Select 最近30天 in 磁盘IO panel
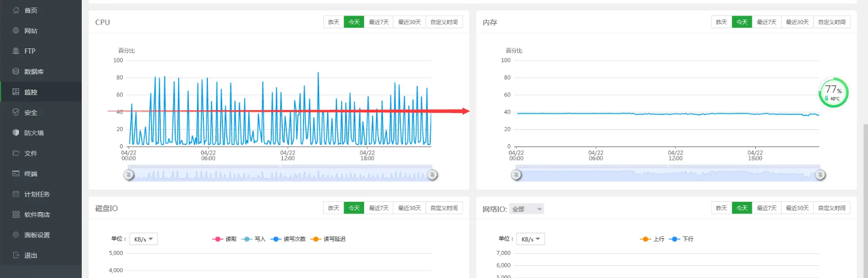Image resolution: width=868 pixels, height=278 pixels. (410, 208)
